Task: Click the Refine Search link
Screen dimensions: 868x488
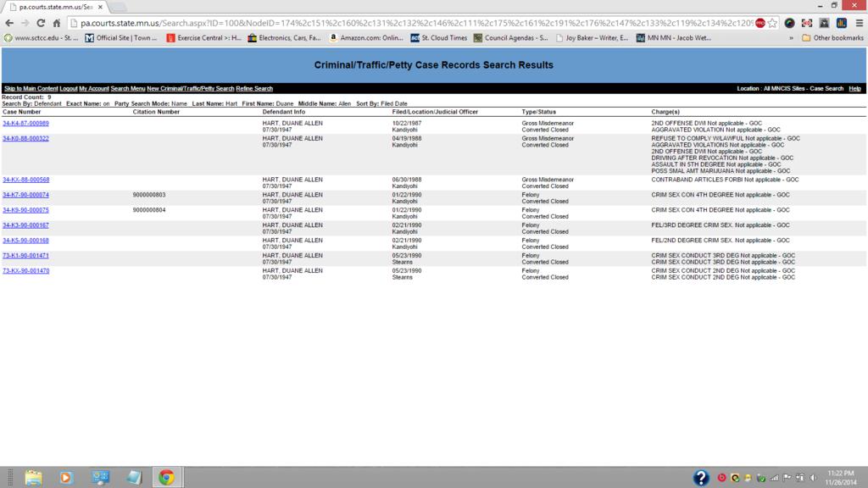Action: [254, 89]
